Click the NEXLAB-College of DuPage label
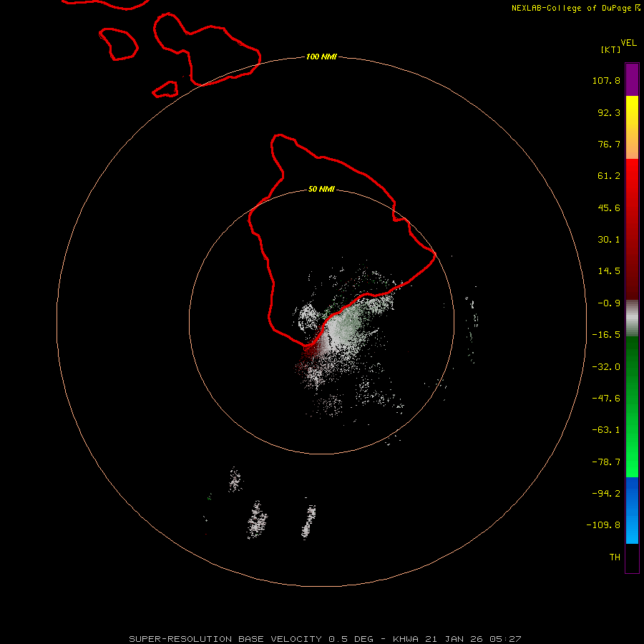The image size is (644, 644). 571,8
